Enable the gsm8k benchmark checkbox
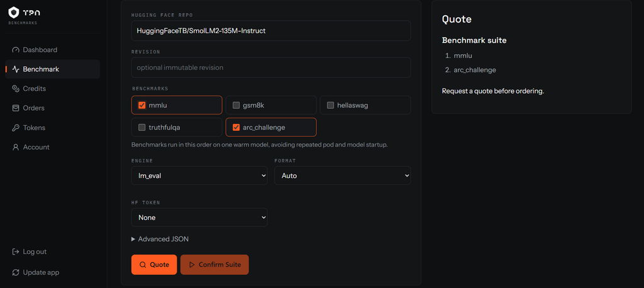Viewport: 644px width, 288px height. coord(236,105)
